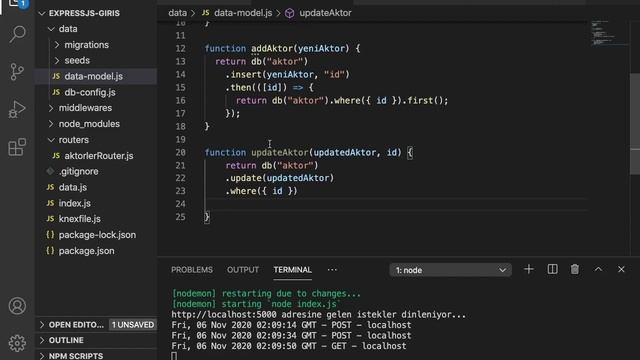This screenshot has width=640, height=360.
Task: Maximize the panel with up chevron
Action: 598,269
